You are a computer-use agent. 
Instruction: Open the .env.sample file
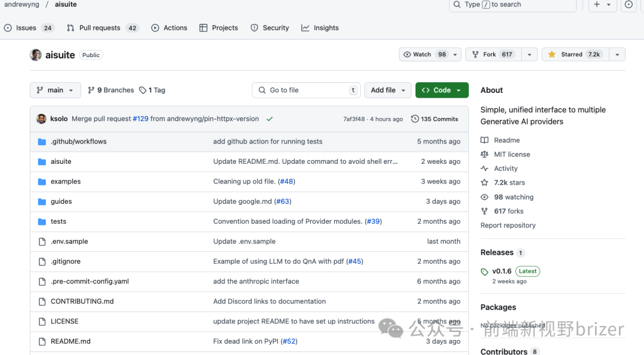[x=69, y=241]
